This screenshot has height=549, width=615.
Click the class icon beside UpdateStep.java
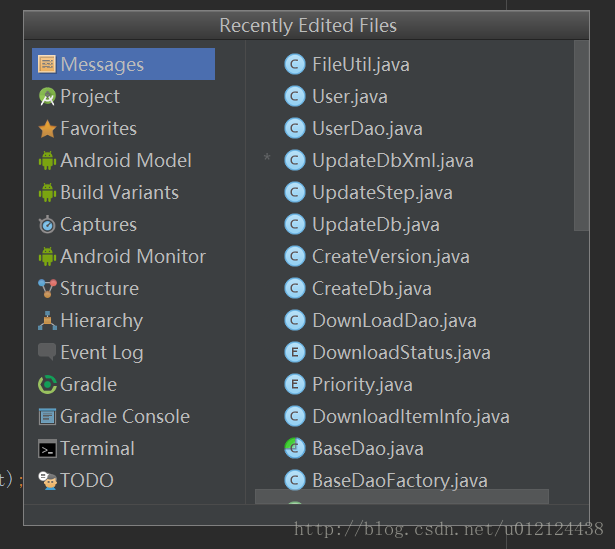(295, 193)
